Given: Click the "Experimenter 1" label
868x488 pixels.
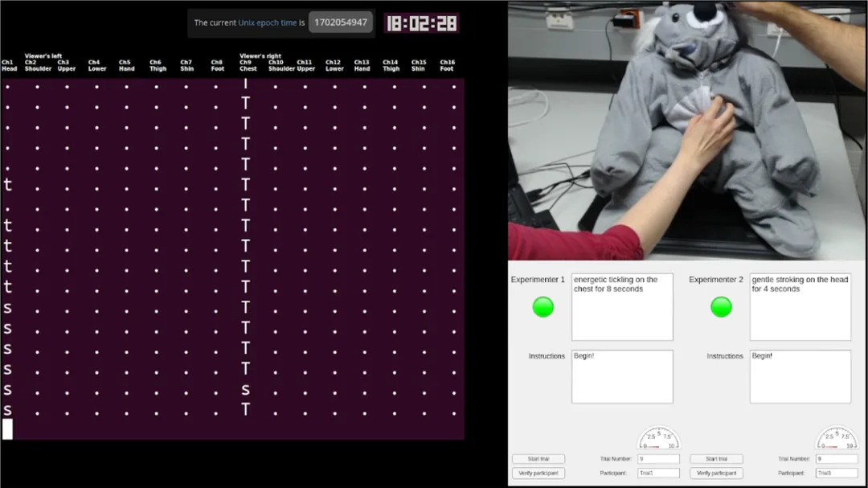Looking at the screenshot, I should click(x=538, y=280).
